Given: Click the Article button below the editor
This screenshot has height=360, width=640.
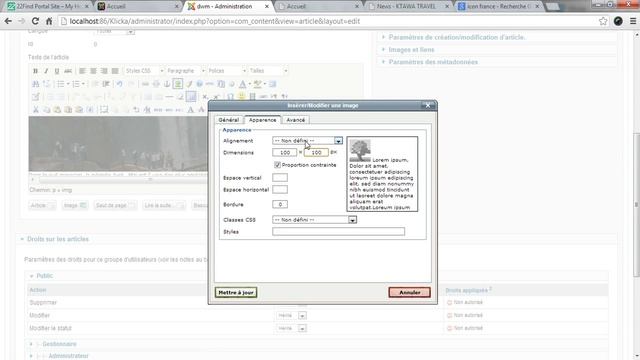Looking at the screenshot, I should pos(42,205).
